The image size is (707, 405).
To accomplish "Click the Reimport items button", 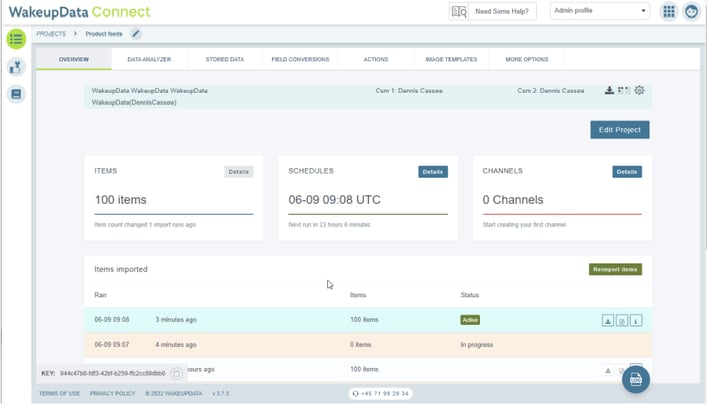I will [615, 269].
